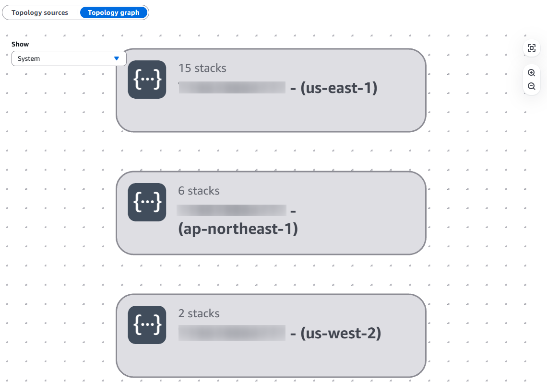Click the braces icon on the us-west-2 node

click(147, 325)
